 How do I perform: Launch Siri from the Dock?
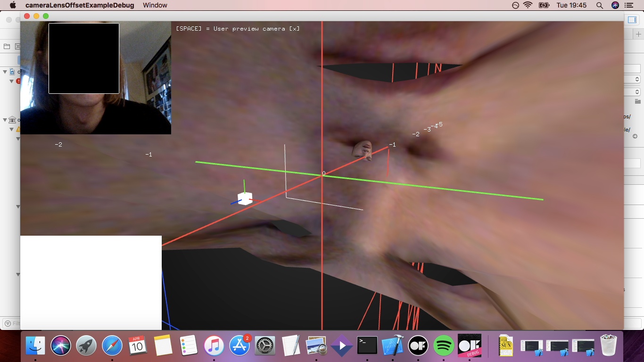coord(61,346)
